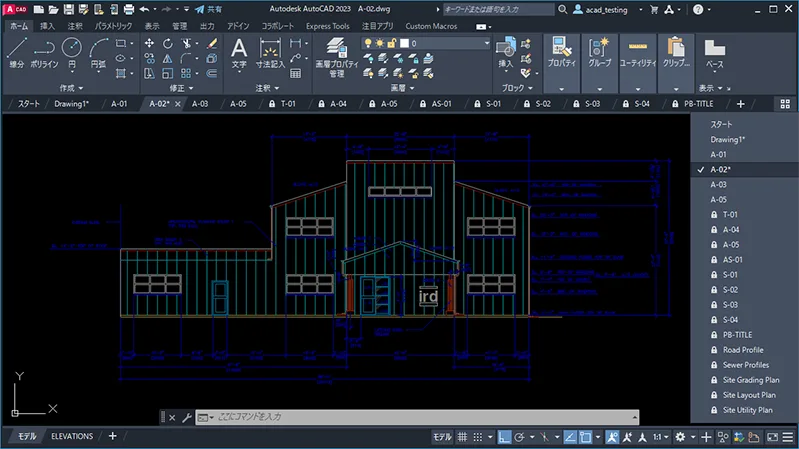Toggle object snap tracking in status bar
The width and height of the screenshot is (799, 449).
click(570, 437)
